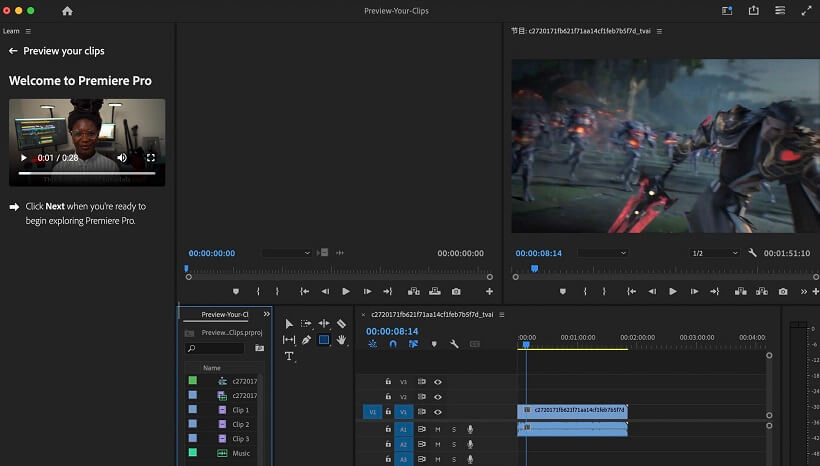Toggle full screen arrows in title bar
Image resolution: width=820 pixels, height=466 pixels.
806,10
